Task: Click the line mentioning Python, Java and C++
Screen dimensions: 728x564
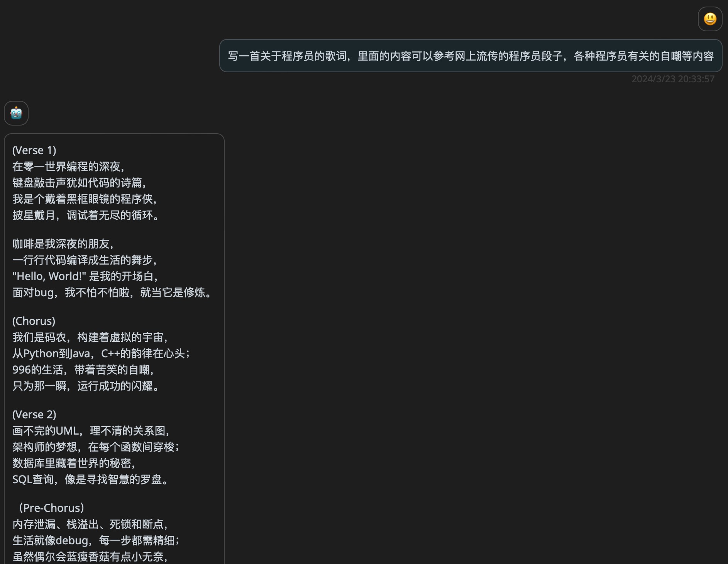Action: [x=102, y=353]
